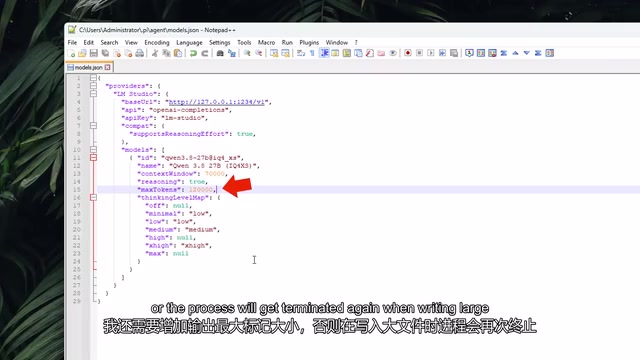
Task: Click the "Qwen 3.8 27B (IQ4XS)" name string
Action: (x=212, y=166)
